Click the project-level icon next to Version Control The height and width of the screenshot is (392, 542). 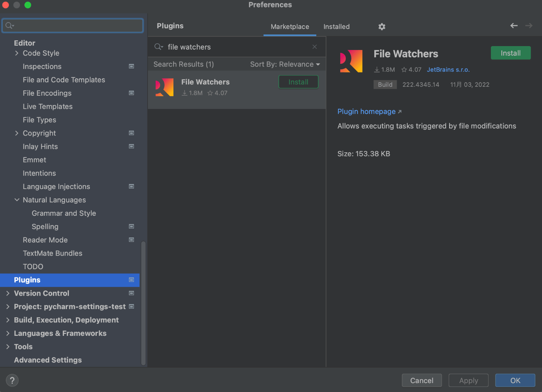tap(132, 293)
